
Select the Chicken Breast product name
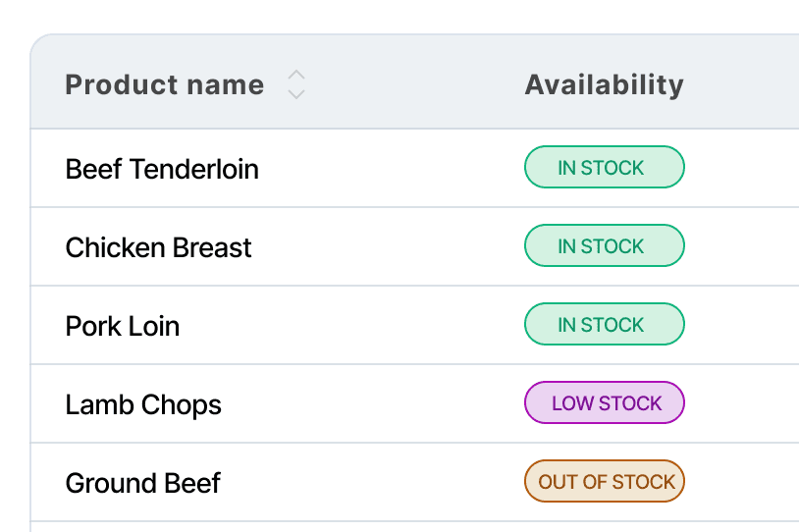pyautogui.click(x=158, y=247)
